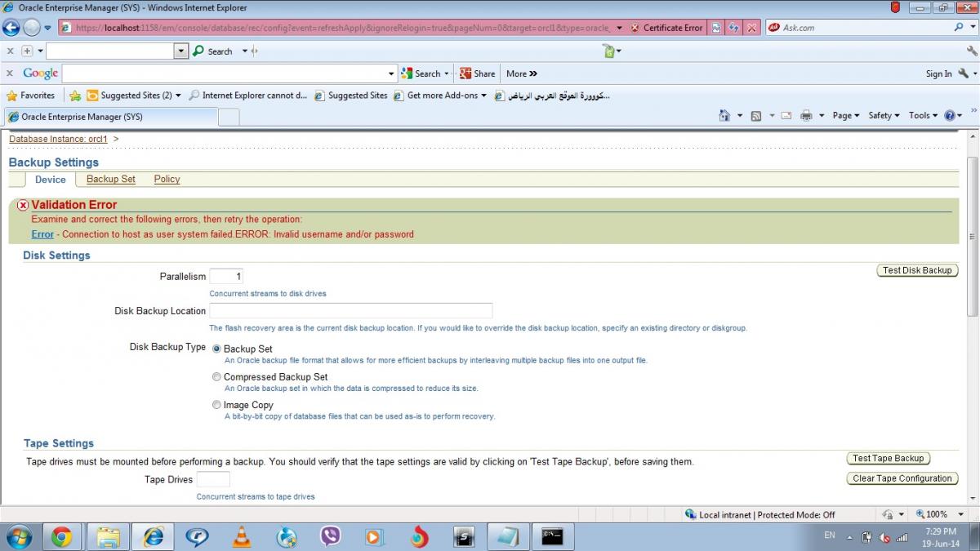Launch Google Chrome from the taskbar
980x551 pixels.
[61, 536]
